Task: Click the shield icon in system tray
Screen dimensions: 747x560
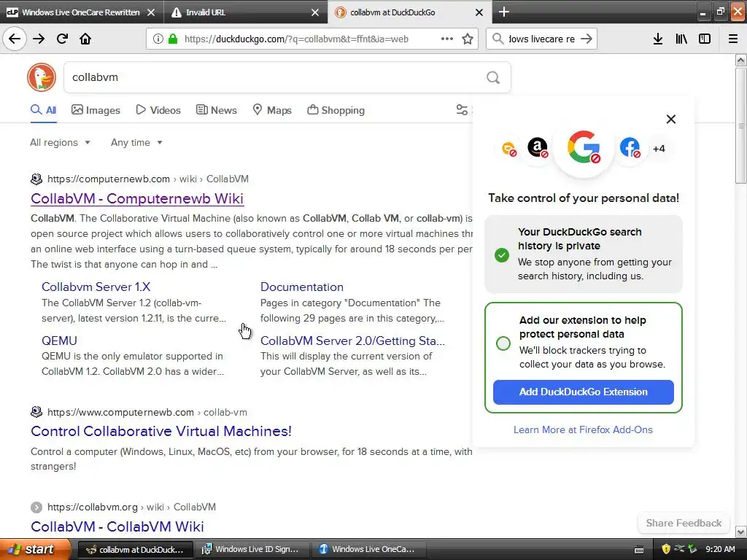Action: pos(666,549)
